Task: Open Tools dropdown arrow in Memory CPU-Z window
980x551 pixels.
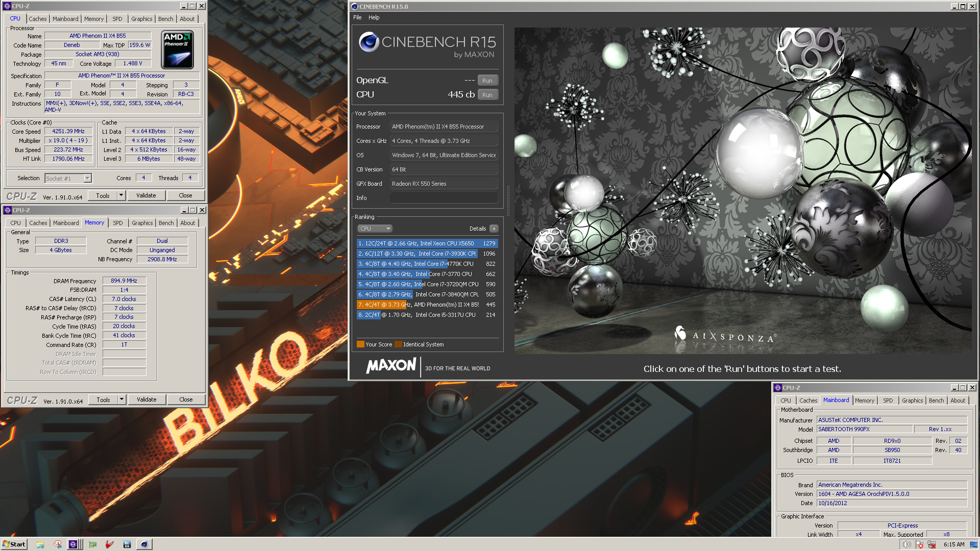Action: (x=121, y=399)
